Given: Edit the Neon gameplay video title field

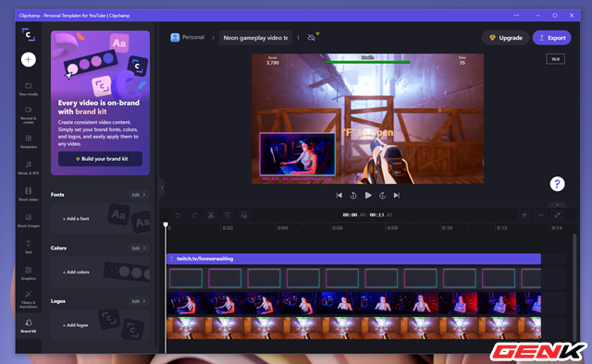Looking at the screenshot, I should pyautogui.click(x=255, y=38).
